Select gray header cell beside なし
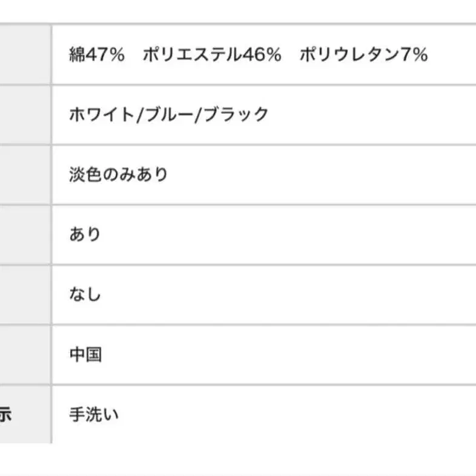Screen dimensions: 476x476 click(25, 295)
